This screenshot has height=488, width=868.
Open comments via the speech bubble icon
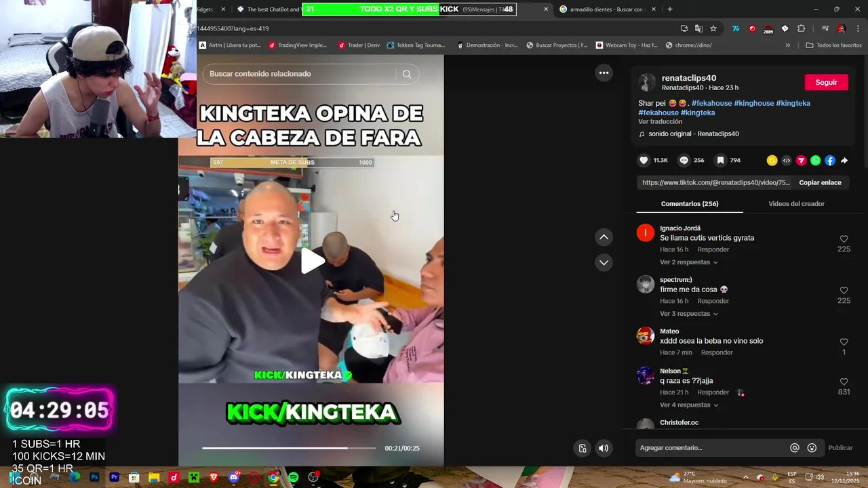[x=684, y=161]
